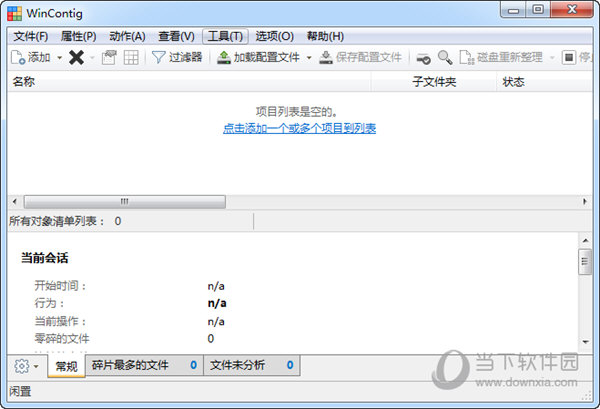
Task: Click the gear settings icon at bottom
Action: click(21, 366)
